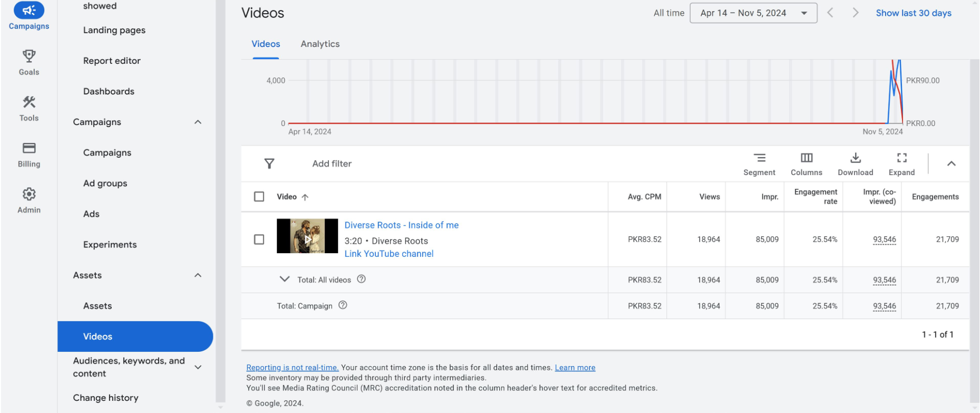Image resolution: width=980 pixels, height=413 pixels.
Task: Switch to the Analytics tab
Action: [x=320, y=44]
